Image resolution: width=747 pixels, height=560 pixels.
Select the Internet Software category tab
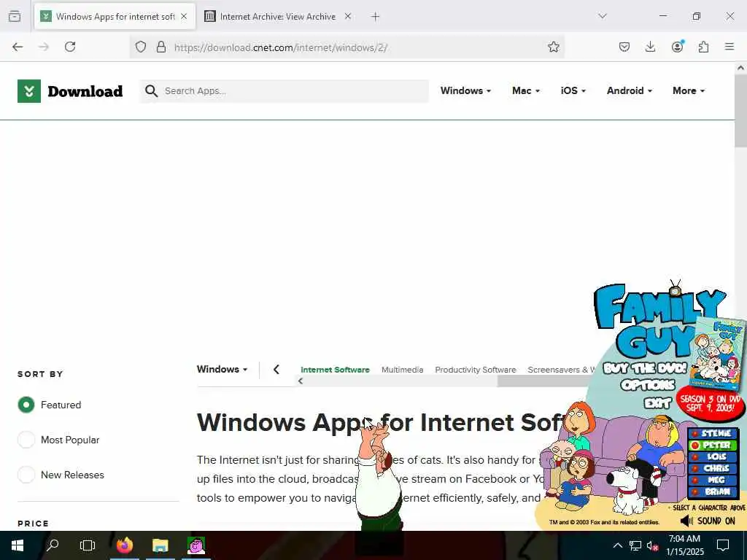point(335,370)
